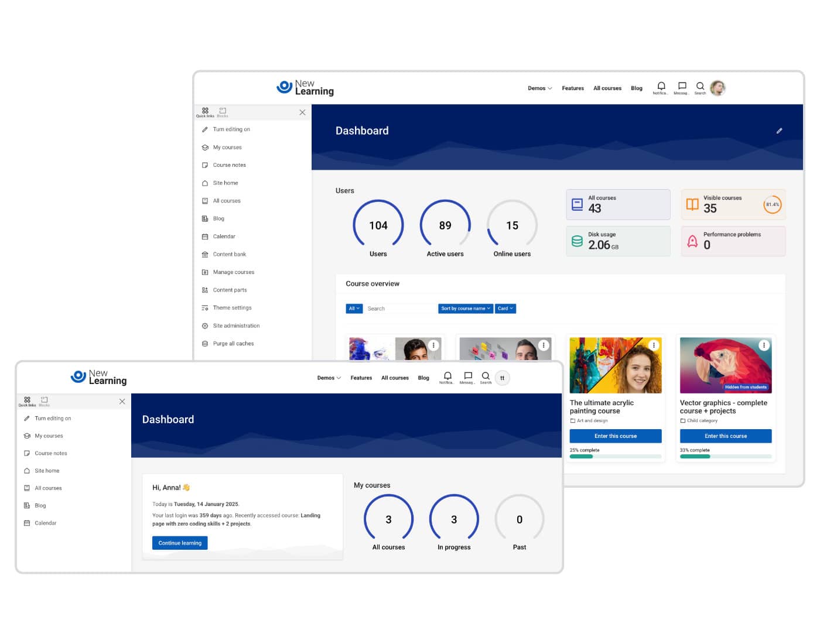Switch to Blocks tab above Content bank sidebar
The height and width of the screenshot is (644, 820).
(223, 112)
